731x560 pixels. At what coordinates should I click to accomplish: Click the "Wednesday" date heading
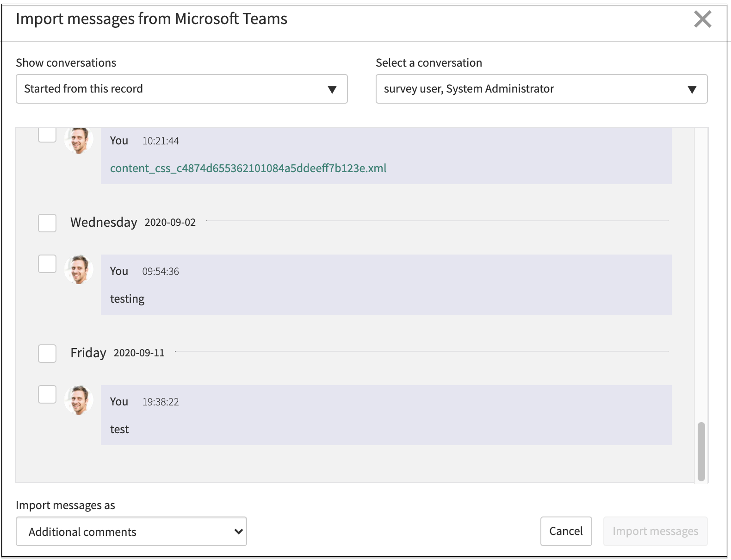(x=104, y=223)
